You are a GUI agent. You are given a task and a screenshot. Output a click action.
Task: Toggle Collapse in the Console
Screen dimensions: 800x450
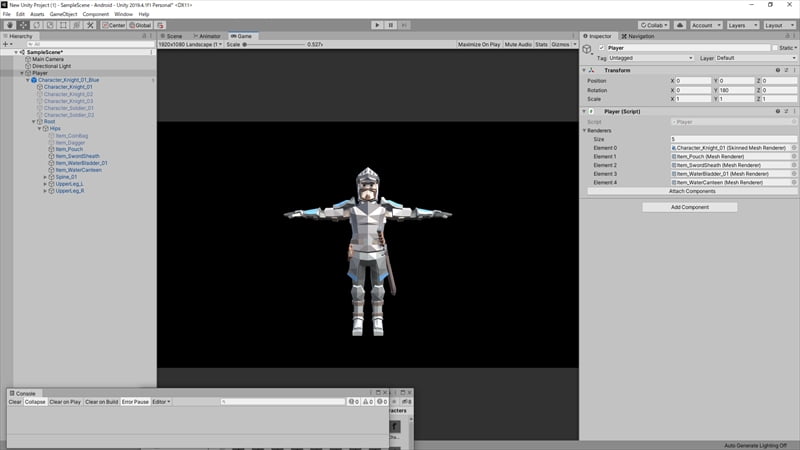(35, 402)
